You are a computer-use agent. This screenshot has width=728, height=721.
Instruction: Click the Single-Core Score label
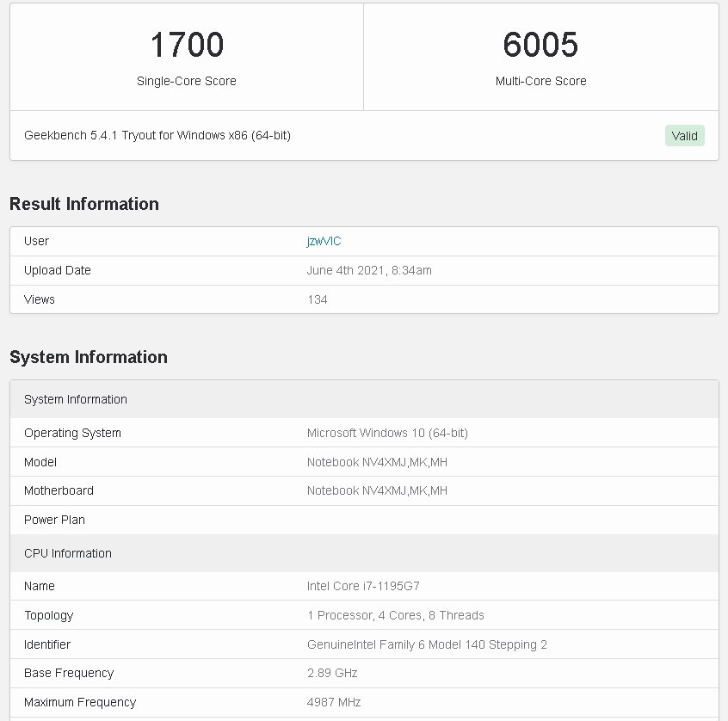pyautogui.click(x=187, y=81)
